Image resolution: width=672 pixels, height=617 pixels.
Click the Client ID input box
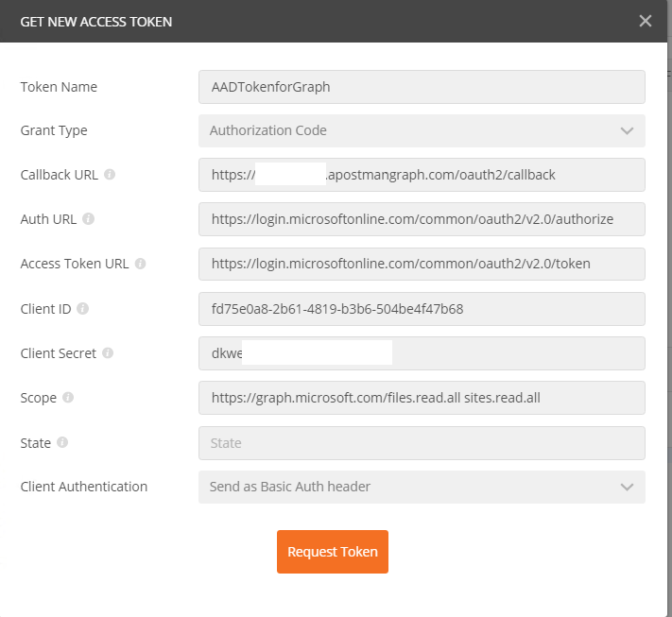point(422,309)
